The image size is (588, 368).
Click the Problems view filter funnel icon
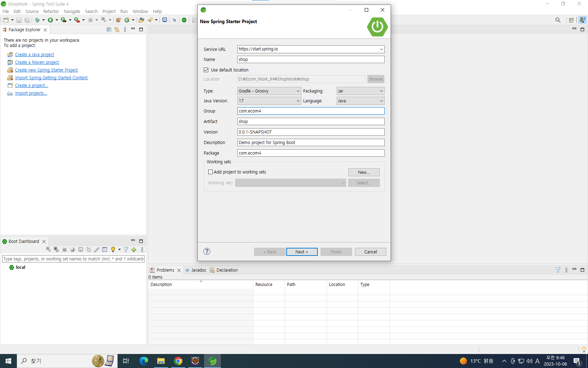pyautogui.click(x=558, y=270)
